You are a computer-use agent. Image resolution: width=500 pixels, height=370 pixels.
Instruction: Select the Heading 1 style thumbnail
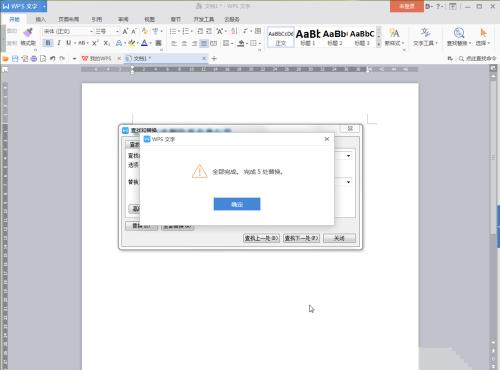pyautogui.click(x=308, y=37)
